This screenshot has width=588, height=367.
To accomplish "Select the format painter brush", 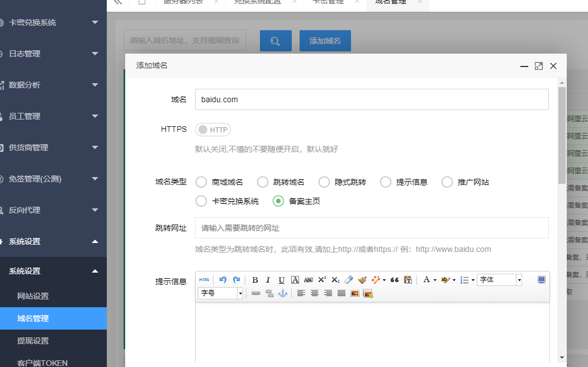I will point(362,280).
